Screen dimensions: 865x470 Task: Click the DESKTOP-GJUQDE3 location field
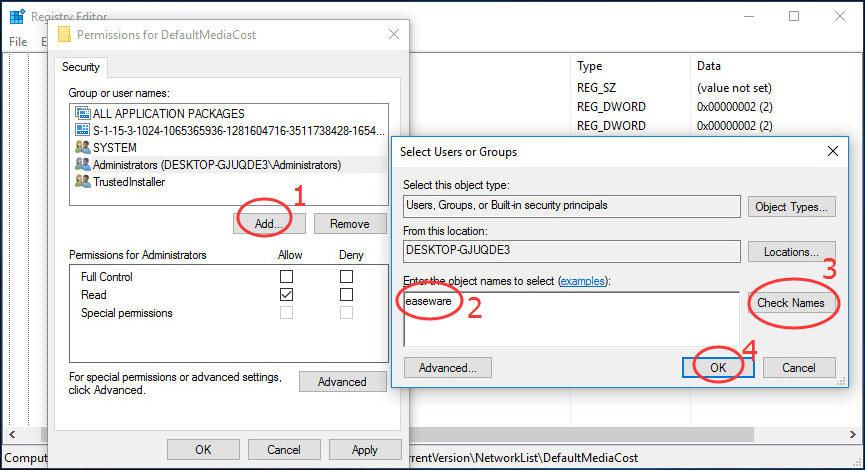pyautogui.click(x=572, y=251)
